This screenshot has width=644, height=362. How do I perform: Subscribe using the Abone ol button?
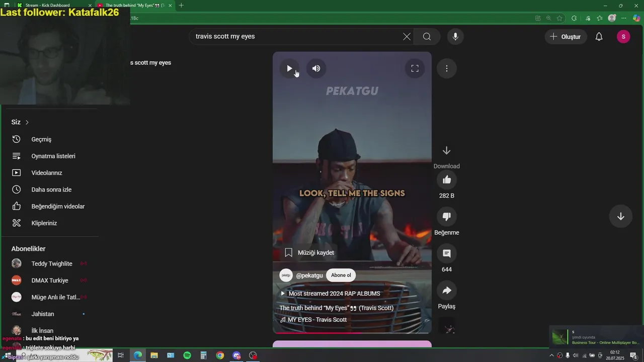coord(341,275)
